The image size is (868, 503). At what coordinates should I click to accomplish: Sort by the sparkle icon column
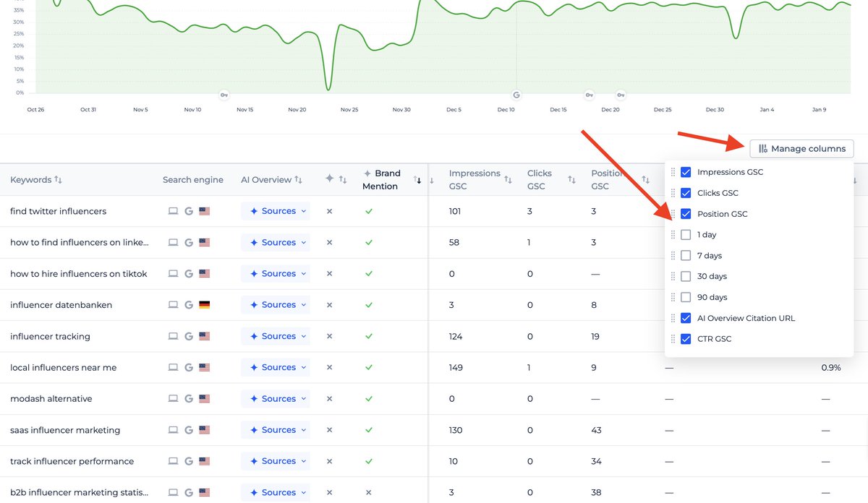coord(343,180)
